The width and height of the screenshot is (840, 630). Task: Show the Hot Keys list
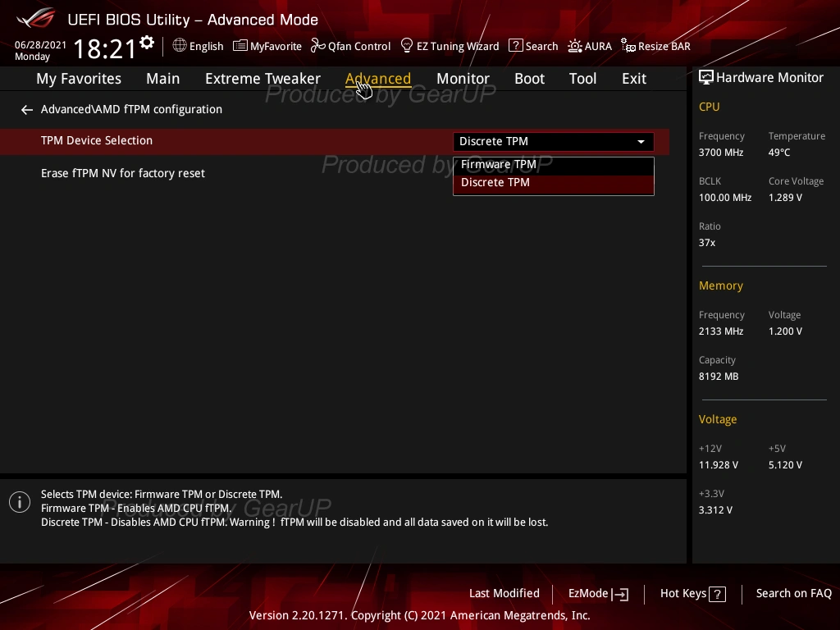pyautogui.click(x=683, y=593)
